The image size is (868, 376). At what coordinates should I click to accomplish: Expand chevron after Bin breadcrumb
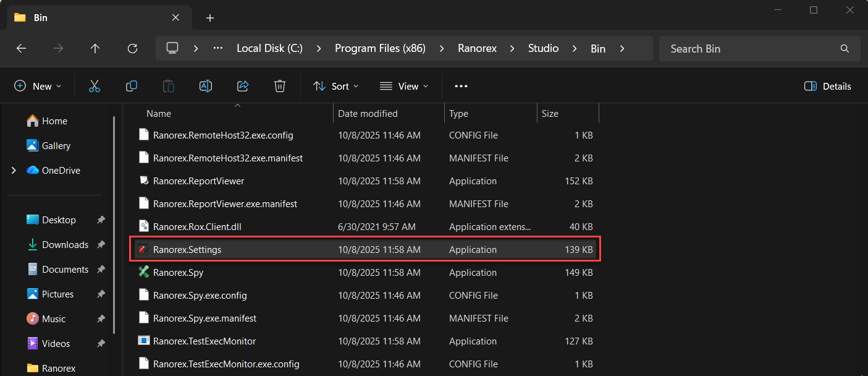pyautogui.click(x=622, y=48)
